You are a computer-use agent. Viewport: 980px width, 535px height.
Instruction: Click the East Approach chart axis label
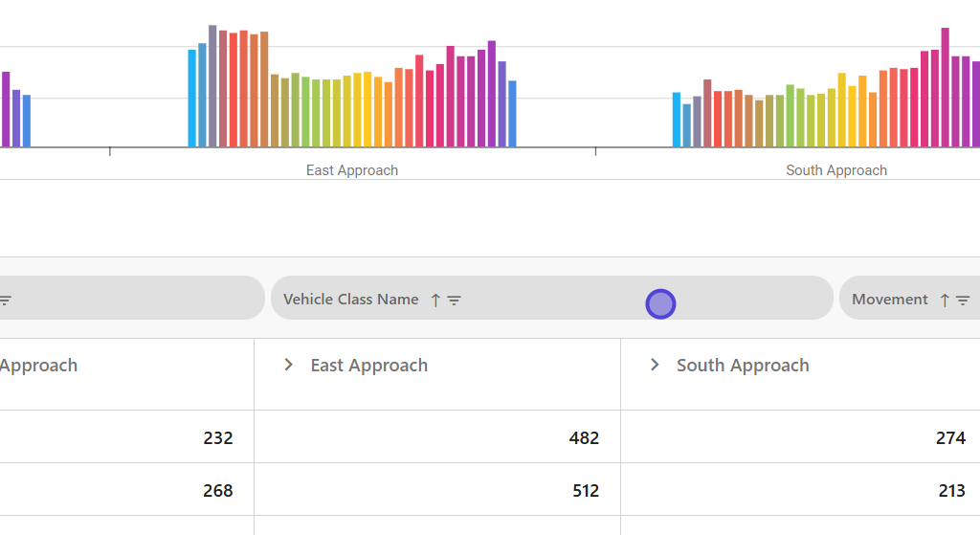(x=351, y=170)
